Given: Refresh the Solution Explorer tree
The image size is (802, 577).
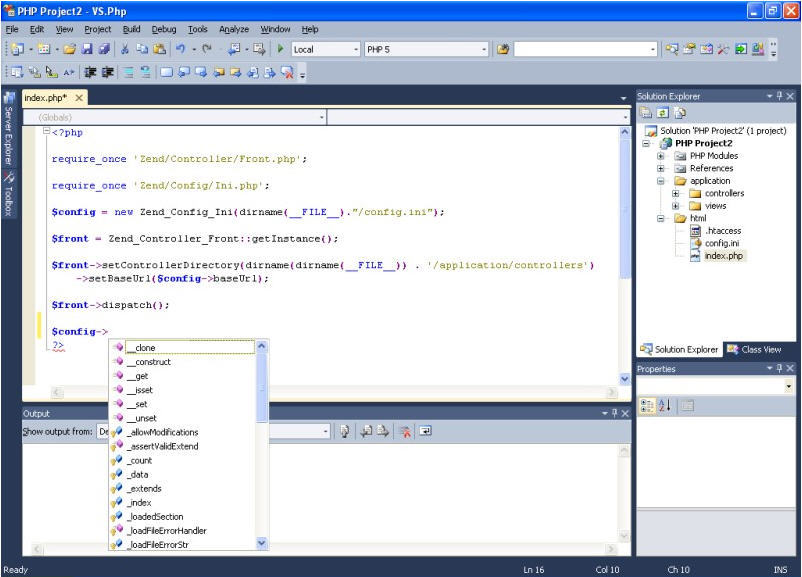Looking at the screenshot, I should coord(663,113).
